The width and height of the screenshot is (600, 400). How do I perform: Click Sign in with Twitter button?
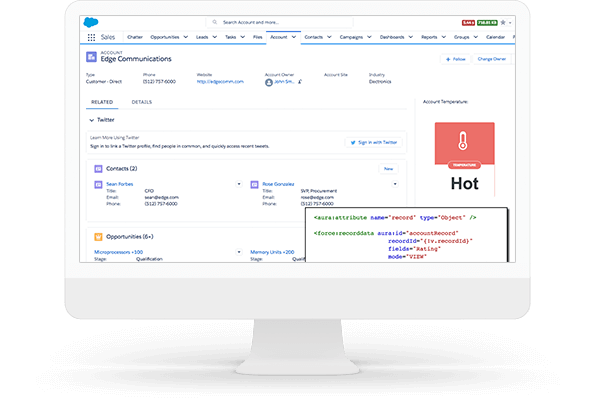click(x=374, y=142)
